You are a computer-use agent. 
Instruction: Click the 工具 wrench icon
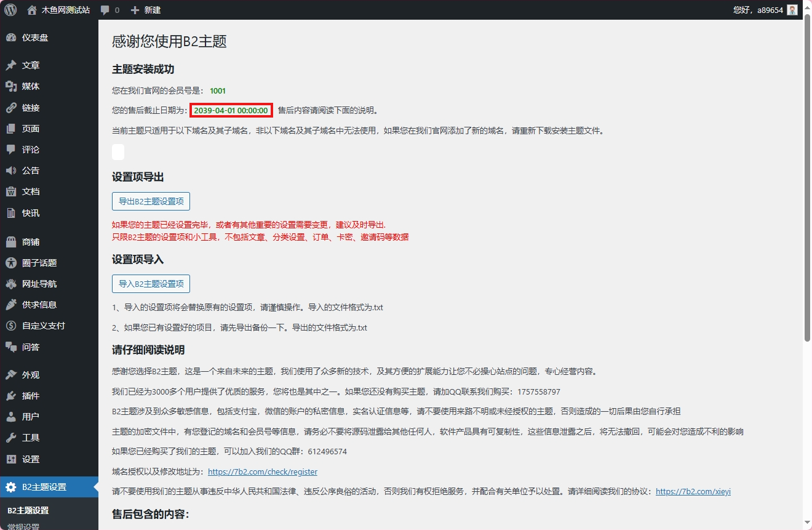[x=11, y=438]
